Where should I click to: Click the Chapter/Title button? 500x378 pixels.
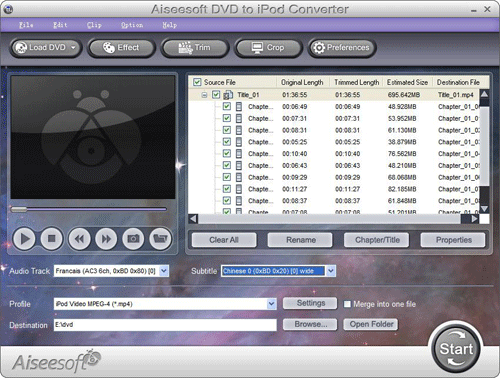point(377,240)
